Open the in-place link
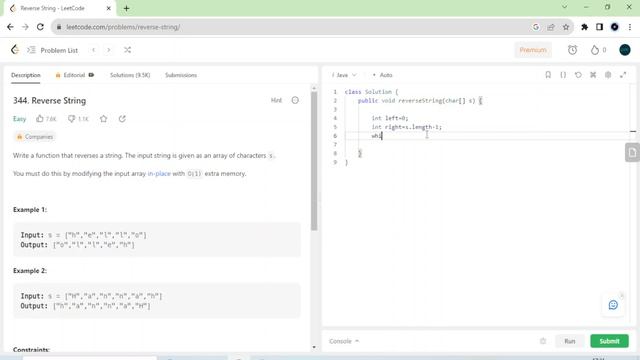640x360 pixels. [x=159, y=173]
